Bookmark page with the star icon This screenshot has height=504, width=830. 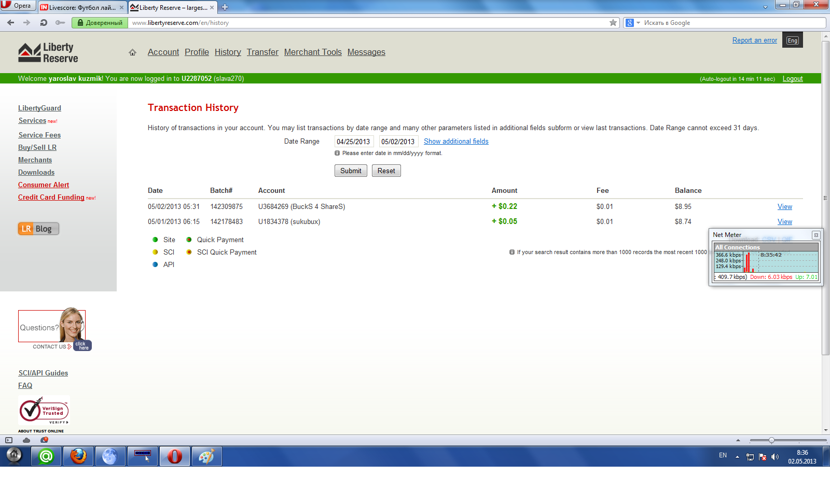(613, 23)
